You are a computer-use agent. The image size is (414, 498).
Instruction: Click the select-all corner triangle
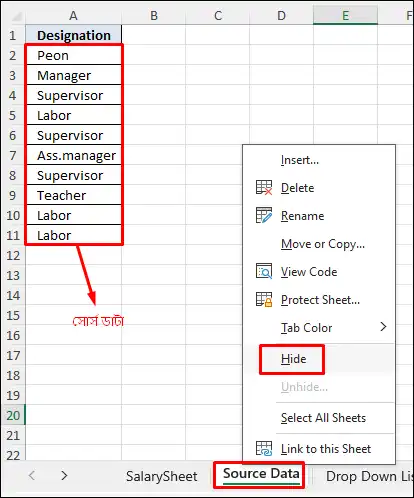tap(15, 16)
